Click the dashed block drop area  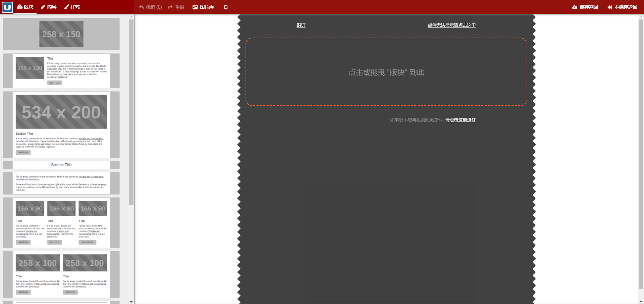386,72
